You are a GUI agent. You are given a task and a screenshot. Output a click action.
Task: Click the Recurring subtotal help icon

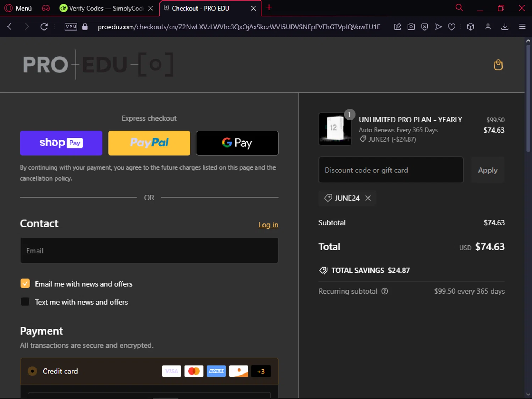(384, 291)
